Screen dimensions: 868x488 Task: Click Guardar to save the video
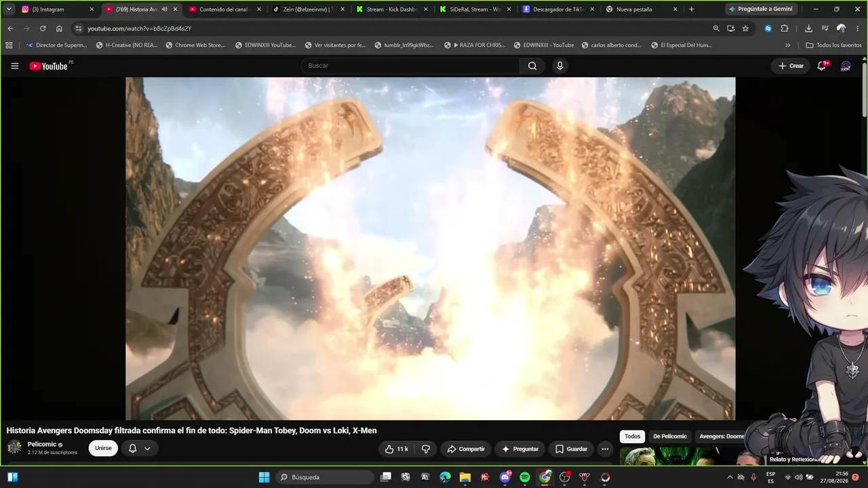tap(571, 449)
